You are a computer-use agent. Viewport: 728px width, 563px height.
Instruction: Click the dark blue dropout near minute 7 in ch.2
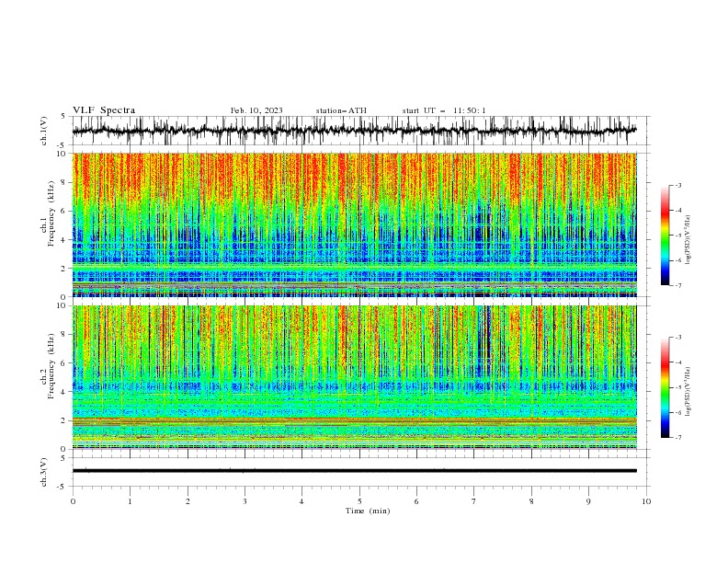pyautogui.click(x=484, y=341)
